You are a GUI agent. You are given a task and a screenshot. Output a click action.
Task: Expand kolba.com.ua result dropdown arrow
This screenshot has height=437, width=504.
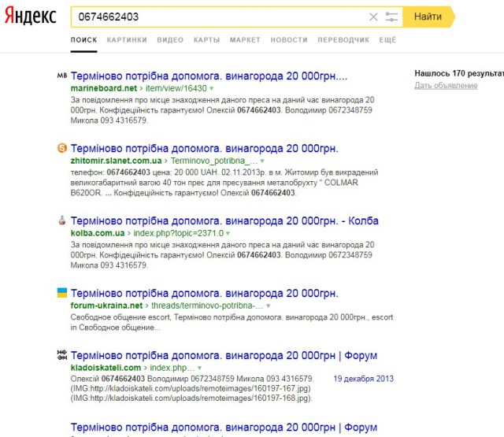click(228, 234)
